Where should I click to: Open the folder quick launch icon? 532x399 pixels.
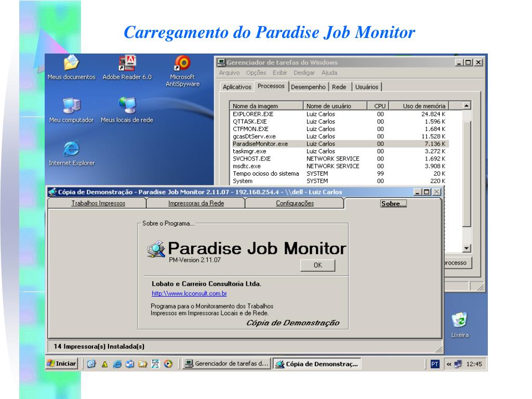[x=143, y=364]
